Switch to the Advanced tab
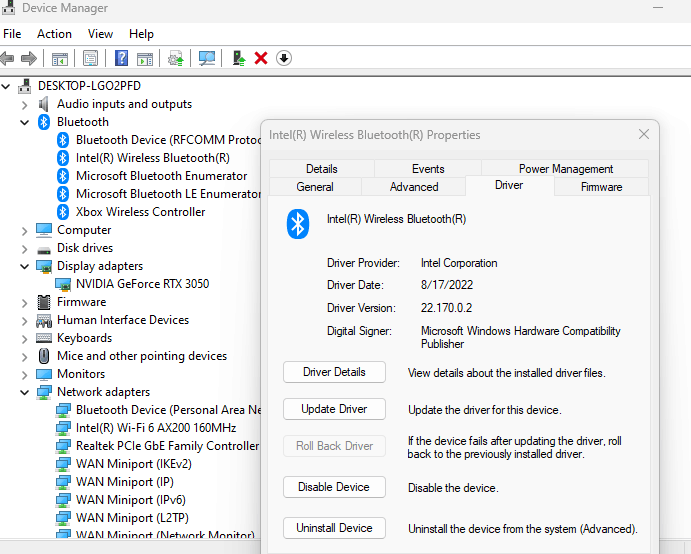Screen dimensions: 691x554 click(x=414, y=187)
